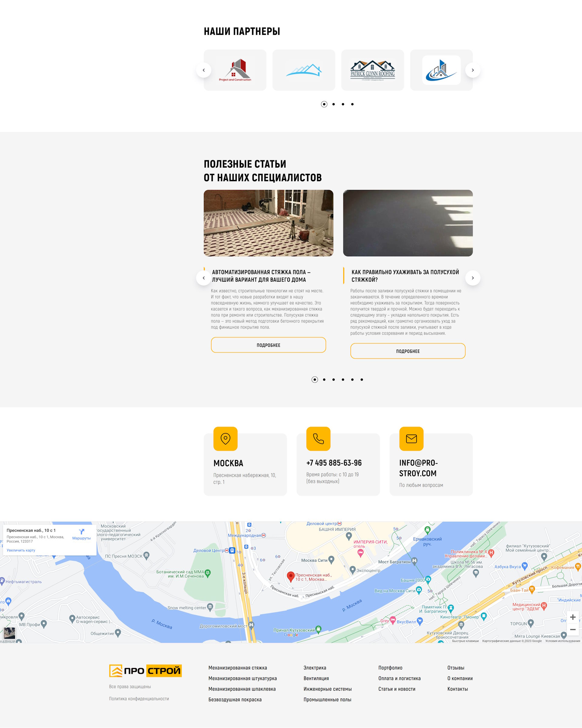Open Project and Construction partner logo
Viewport: 582px width, 728px height.
[235, 70]
